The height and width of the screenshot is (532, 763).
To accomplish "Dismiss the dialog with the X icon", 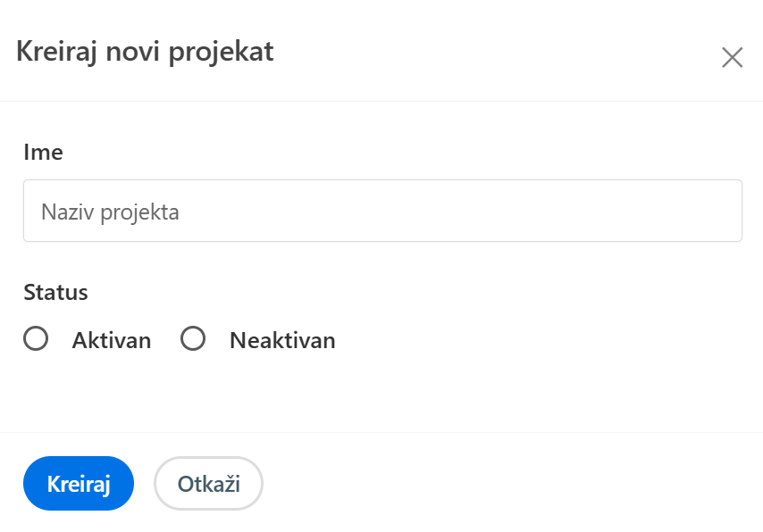I will coord(732,58).
